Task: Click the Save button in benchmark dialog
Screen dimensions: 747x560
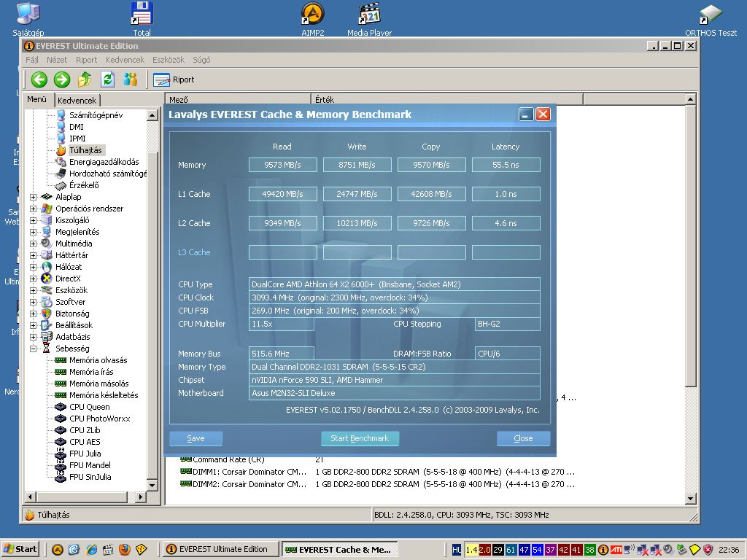Action: pyautogui.click(x=196, y=438)
